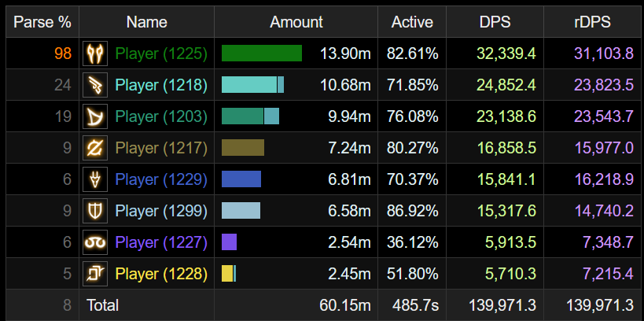Open Player (1228) name link
The image size is (644, 321).
click(x=161, y=274)
